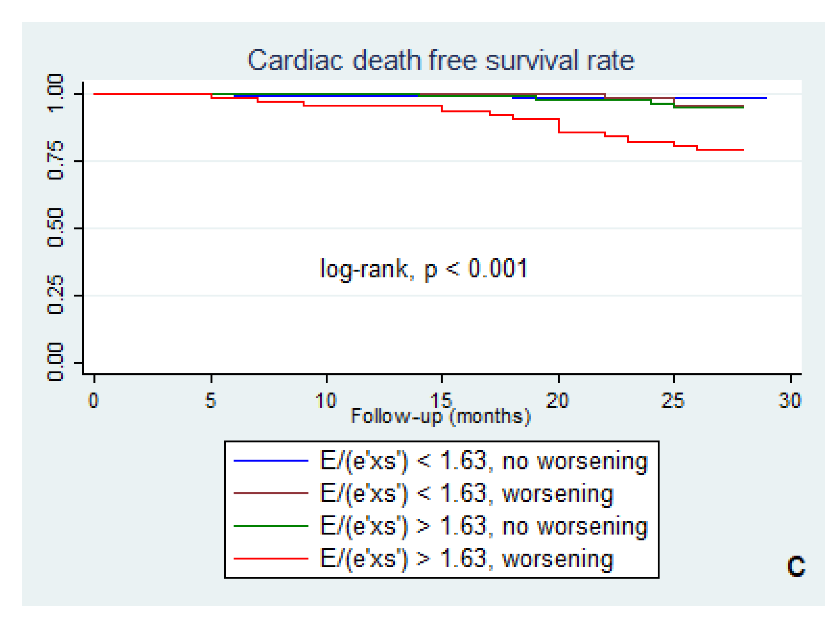Click the chart title 'Cardiac death free survival rate'
The width and height of the screenshot is (840, 622).
point(441,60)
